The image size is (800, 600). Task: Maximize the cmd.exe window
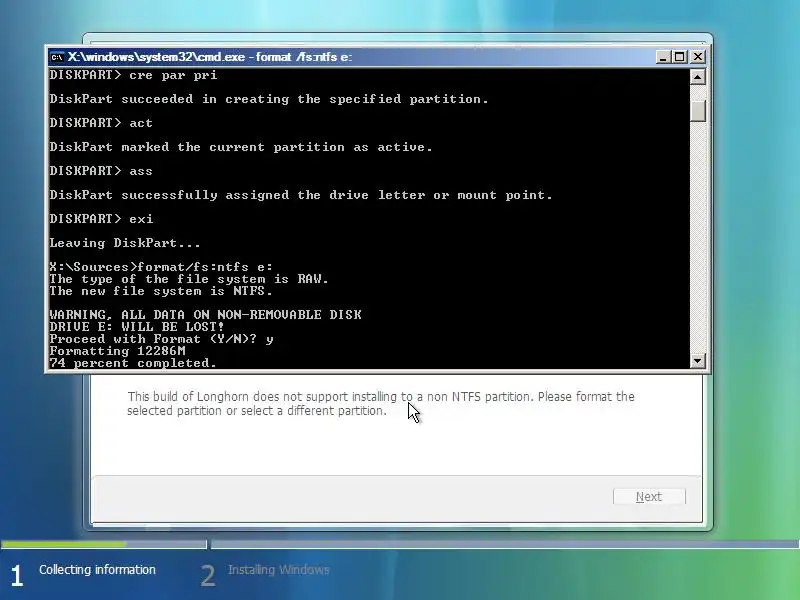(679, 57)
